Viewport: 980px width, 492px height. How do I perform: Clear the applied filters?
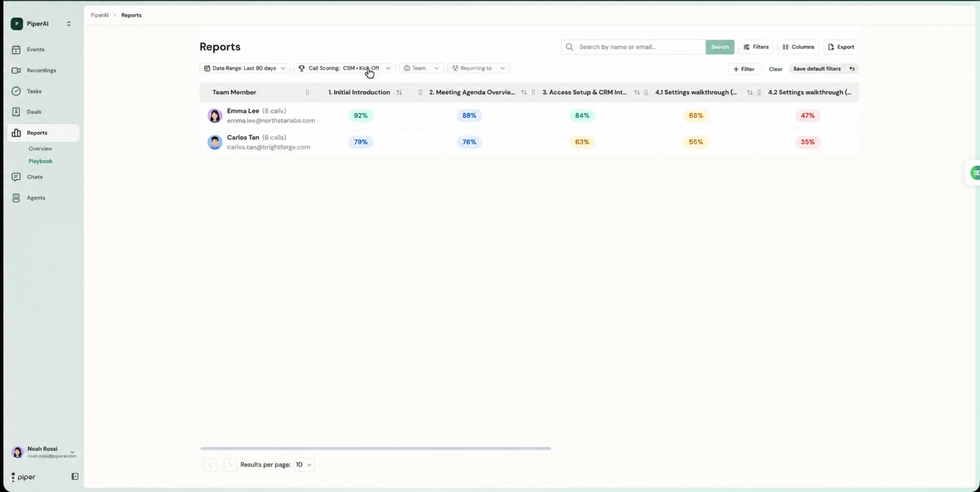[775, 69]
